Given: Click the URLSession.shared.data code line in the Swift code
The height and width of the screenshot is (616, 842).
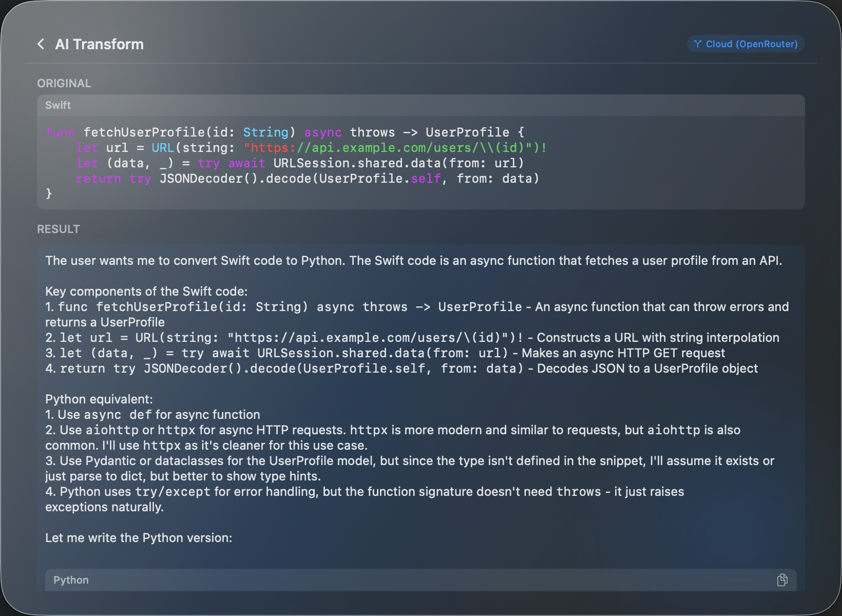Looking at the screenshot, I should [300, 163].
